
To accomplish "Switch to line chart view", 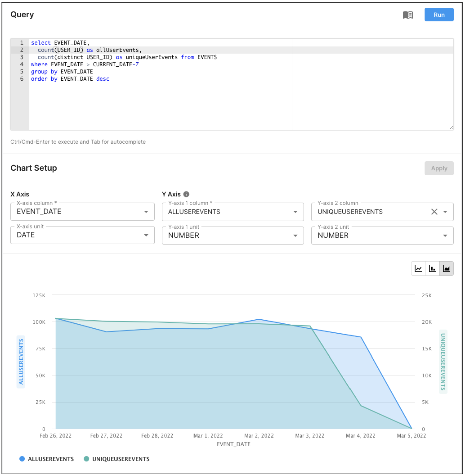I will (x=418, y=269).
